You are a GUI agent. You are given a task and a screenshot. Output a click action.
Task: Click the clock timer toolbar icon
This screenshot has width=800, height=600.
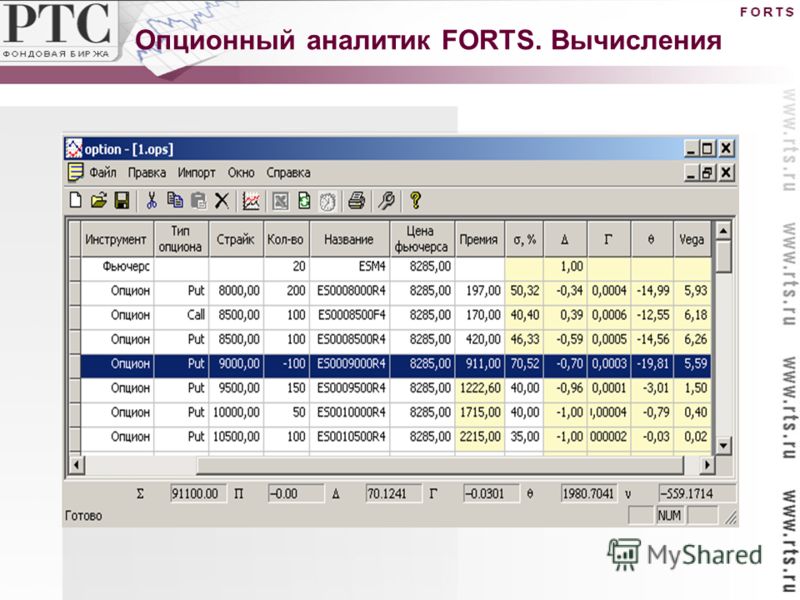[x=328, y=201]
